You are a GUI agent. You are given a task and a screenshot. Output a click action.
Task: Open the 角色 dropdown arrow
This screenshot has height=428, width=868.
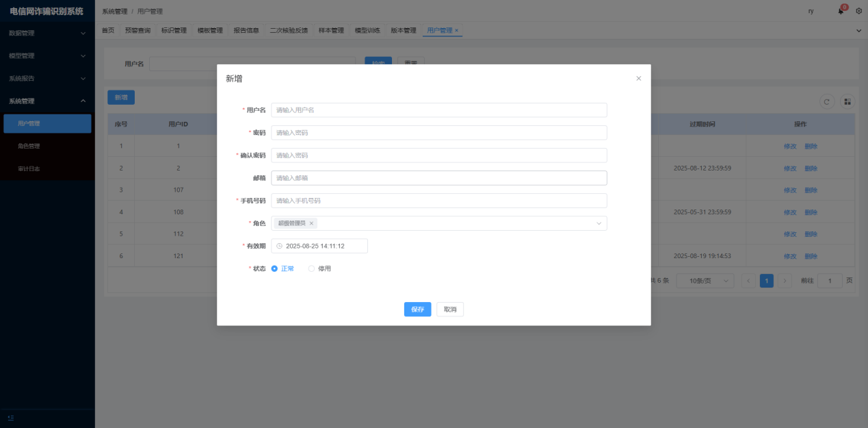click(x=599, y=223)
